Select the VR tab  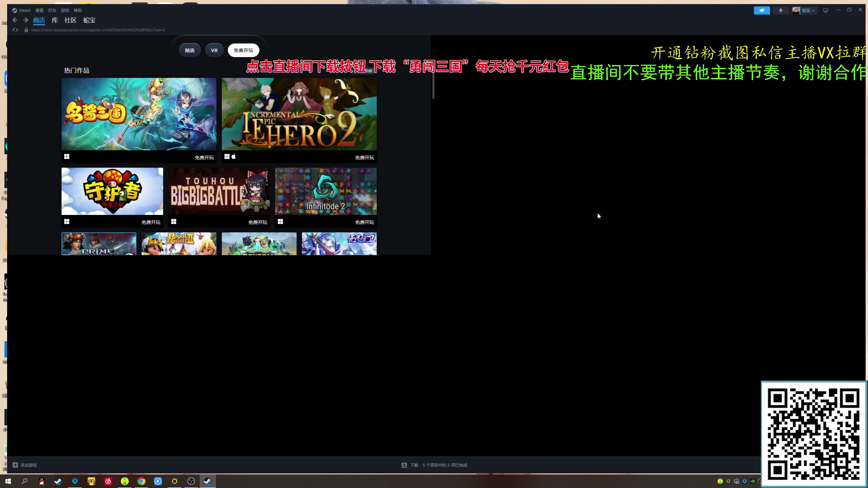[214, 50]
